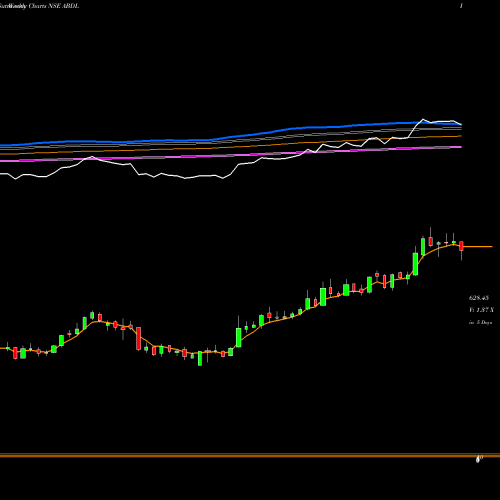Screen dimensions: 500x500
Task: Click the large red candle after the first peak
Action: click(x=138, y=338)
